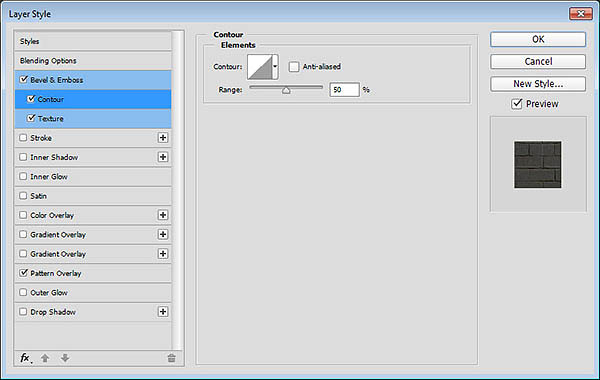Image resolution: width=600 pixels, height=380 pixels.
Task: Open the Blending Options section
Action: (x=93, y=60)
